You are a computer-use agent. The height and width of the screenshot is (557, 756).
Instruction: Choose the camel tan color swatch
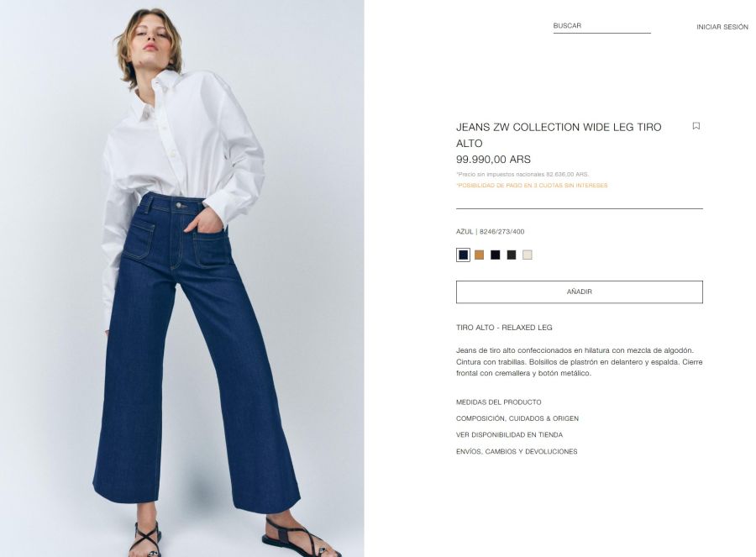coord(479,255)
